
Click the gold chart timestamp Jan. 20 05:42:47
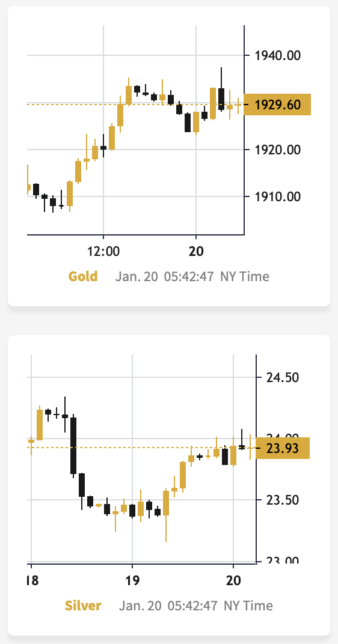click(x=164, y=276)
